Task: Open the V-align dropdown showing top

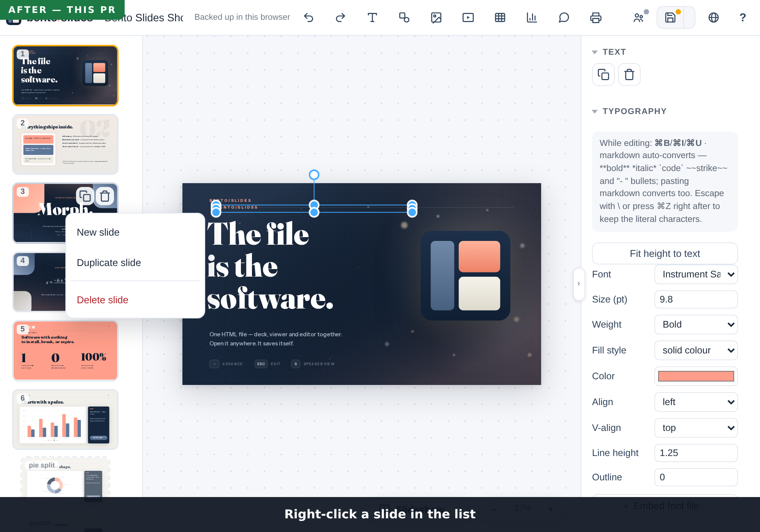Action: click(696, 428)
